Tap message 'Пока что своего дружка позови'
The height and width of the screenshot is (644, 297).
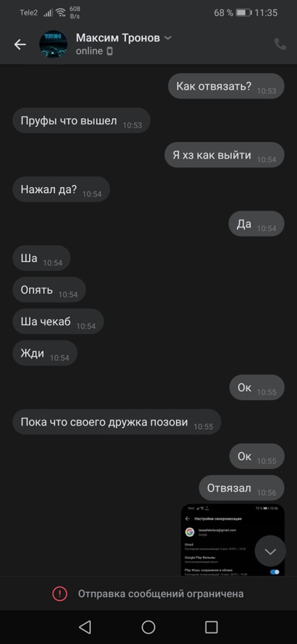tap(117, 422)
